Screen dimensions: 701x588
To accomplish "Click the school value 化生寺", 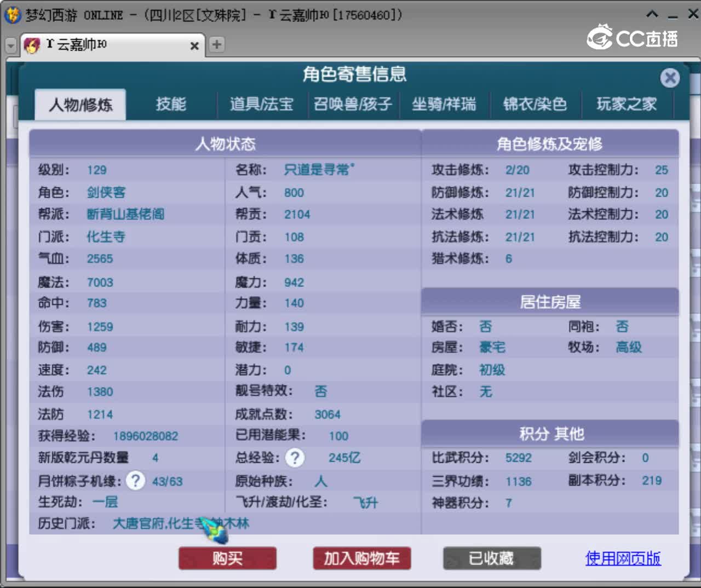I will (106, 237).
